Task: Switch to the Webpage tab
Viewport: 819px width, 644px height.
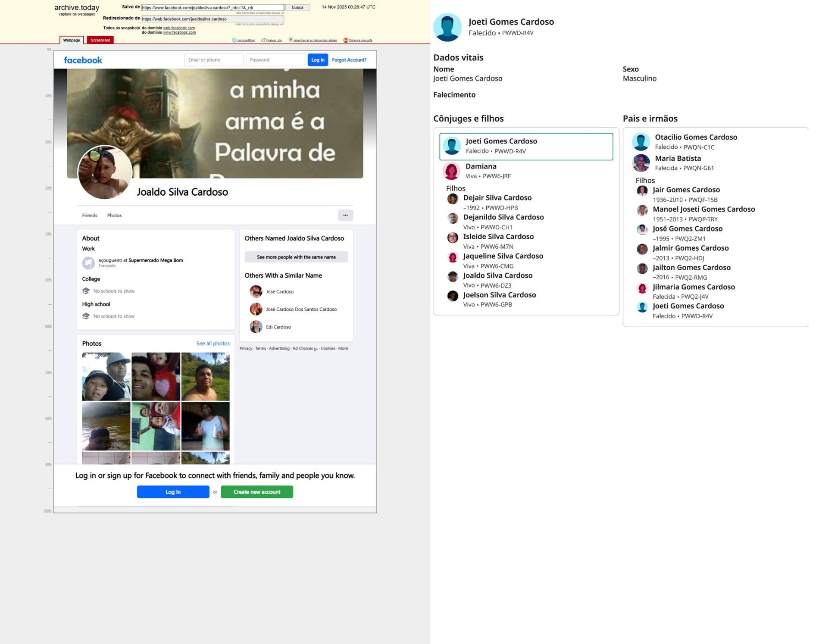Action: tap(72, 40)
